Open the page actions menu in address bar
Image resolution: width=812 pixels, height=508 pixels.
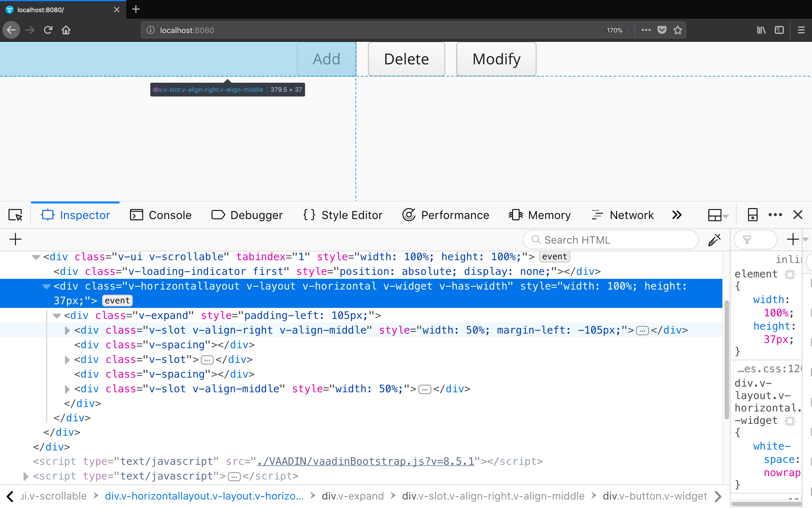pyautogui.click(x=646, y=30)
